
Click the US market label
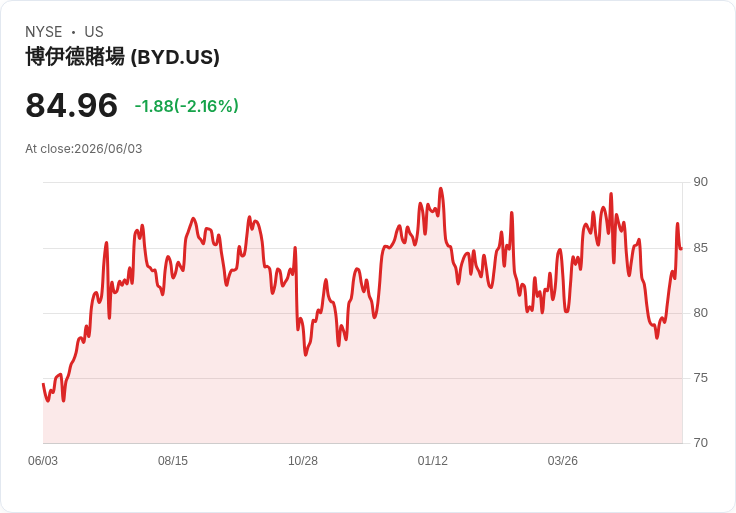94,32
